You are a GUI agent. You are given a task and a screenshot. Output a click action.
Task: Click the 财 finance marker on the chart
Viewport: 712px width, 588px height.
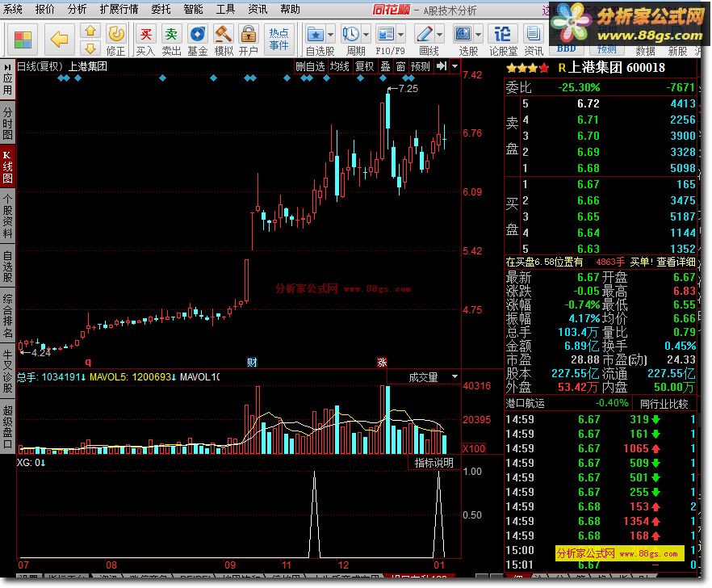tap(252, 362)
